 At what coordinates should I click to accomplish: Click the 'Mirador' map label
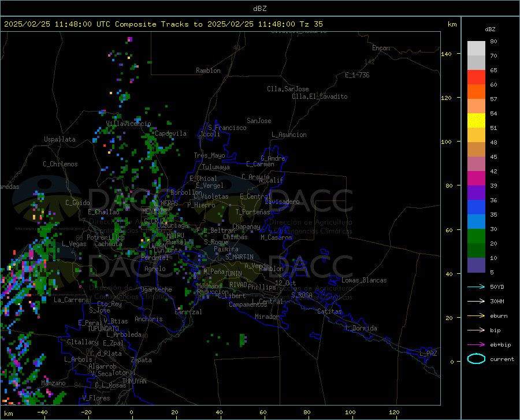click(266, 317)
